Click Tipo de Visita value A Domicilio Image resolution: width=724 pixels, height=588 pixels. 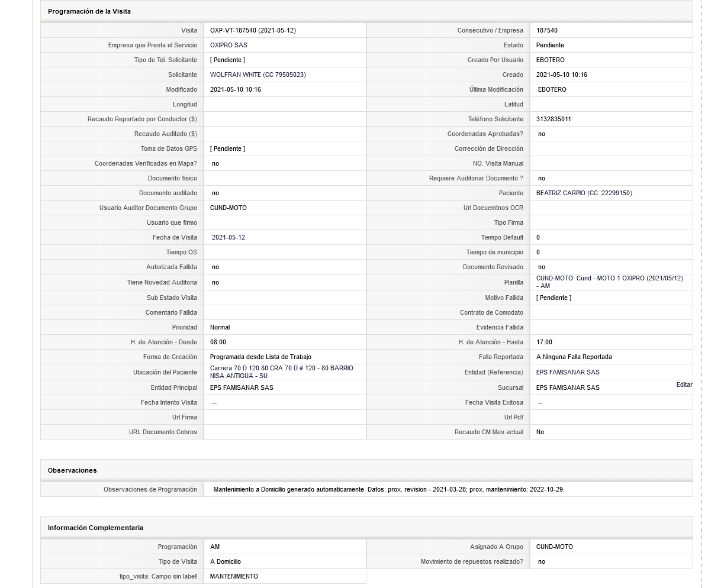point(226,561)
